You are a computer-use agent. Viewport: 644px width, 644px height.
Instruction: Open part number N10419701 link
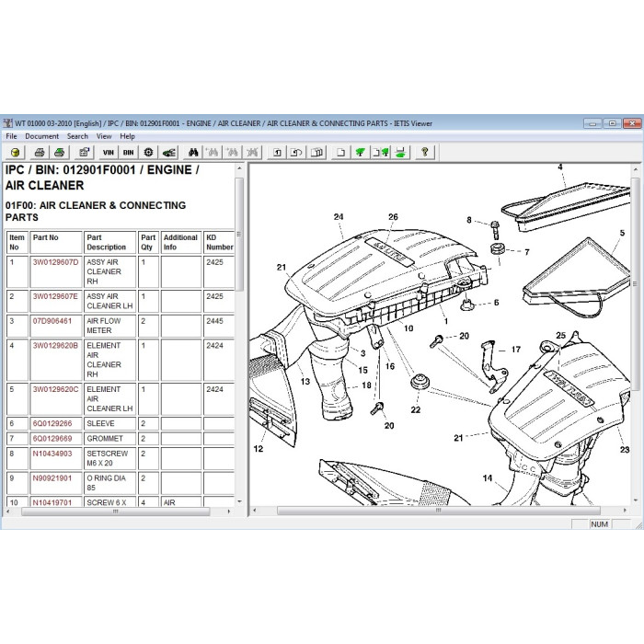[52, 502]
